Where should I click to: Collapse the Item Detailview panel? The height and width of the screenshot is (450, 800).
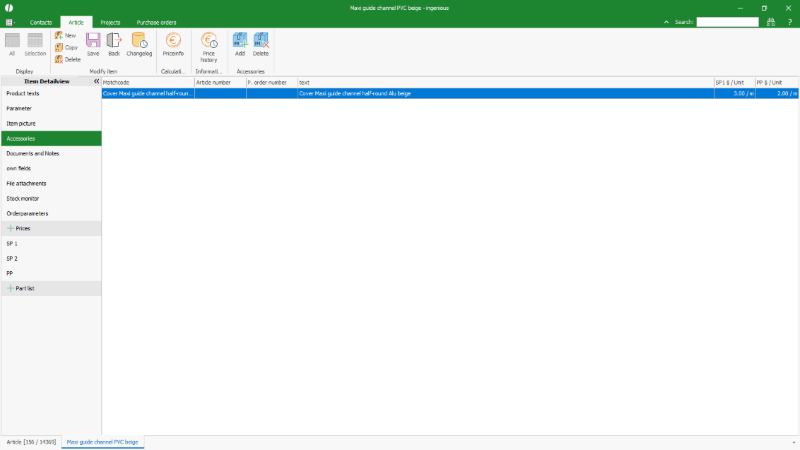[97, 82]
